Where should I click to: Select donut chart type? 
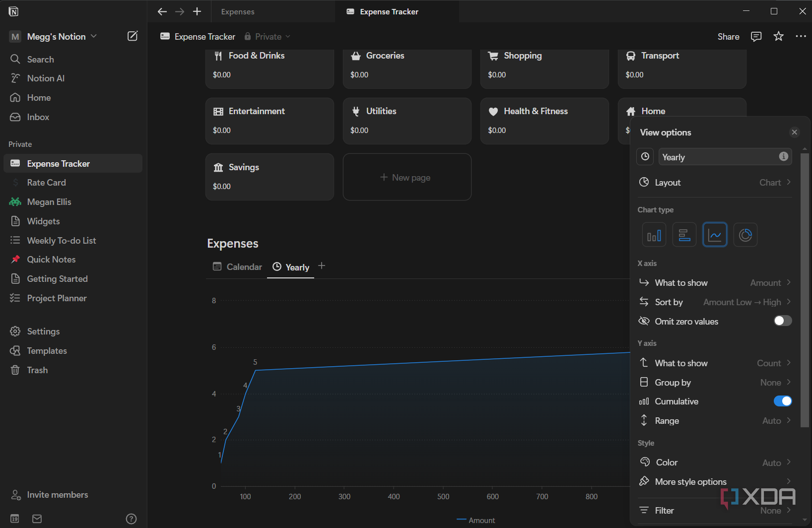745,235
